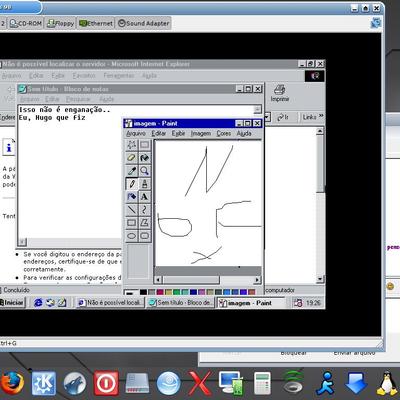Click the Ir go button in Internet Explorer
400x400 pixels.
pos(283,117)
